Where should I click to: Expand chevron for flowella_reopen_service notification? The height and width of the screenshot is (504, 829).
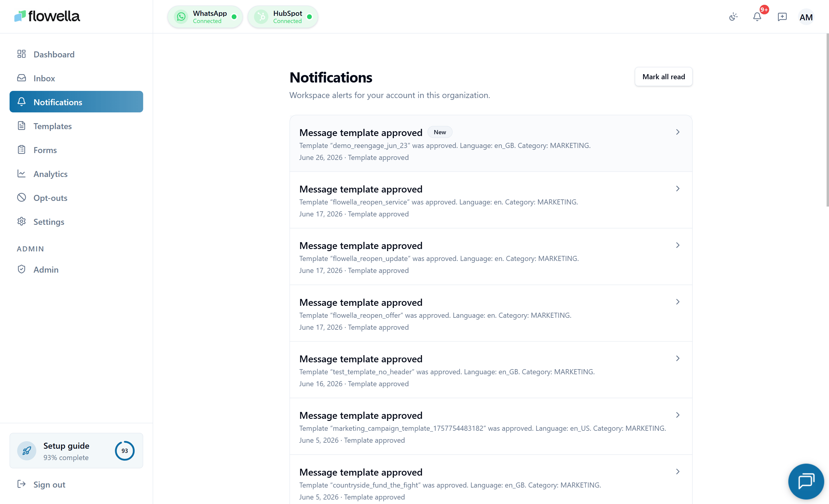tap(678, 189)
